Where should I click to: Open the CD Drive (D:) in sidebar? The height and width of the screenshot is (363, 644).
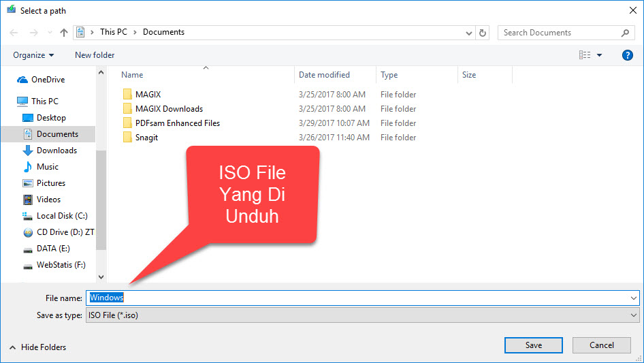point(65,232)
